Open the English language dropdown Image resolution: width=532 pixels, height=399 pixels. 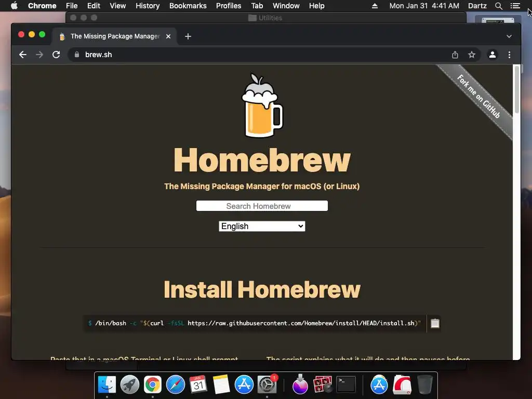click(x=262, y=227)
